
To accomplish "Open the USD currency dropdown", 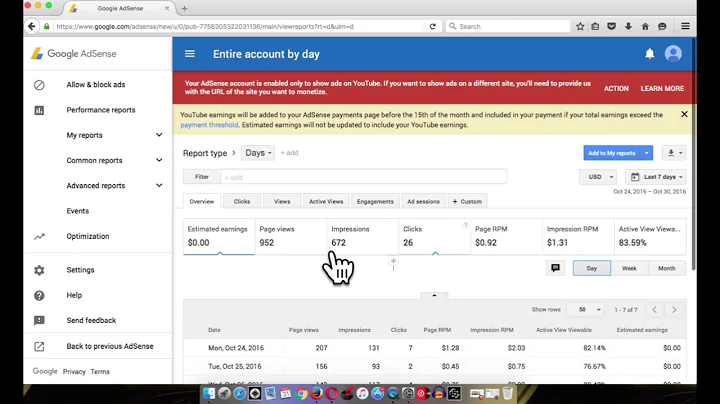I will coord(598,177).
